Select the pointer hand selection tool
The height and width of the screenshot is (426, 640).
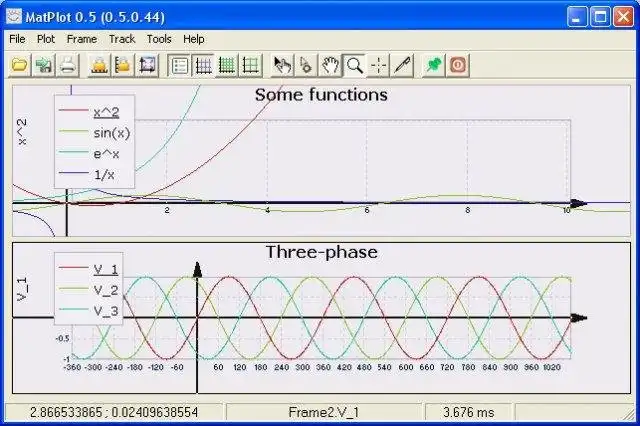tap(282, 65)
